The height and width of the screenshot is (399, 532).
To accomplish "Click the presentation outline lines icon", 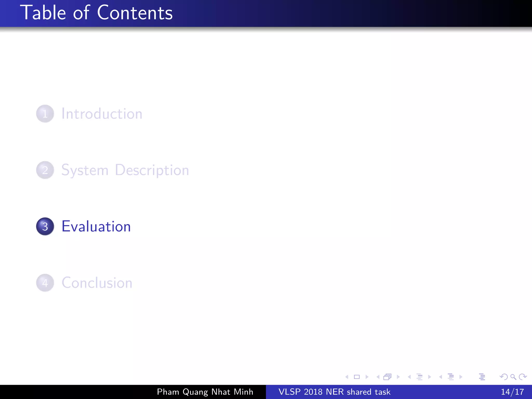I will coord(482,377).
